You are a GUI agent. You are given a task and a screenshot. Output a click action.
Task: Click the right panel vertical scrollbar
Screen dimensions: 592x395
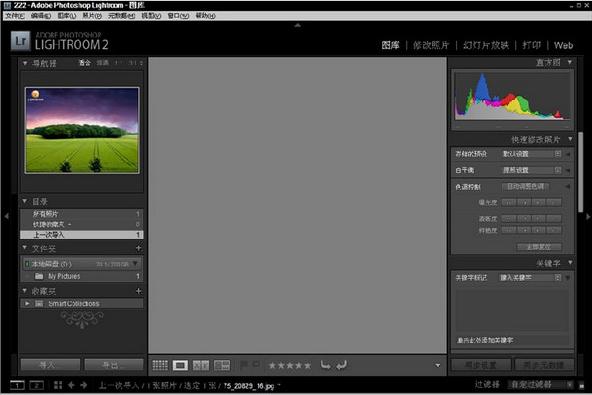(x=581, y=172)
